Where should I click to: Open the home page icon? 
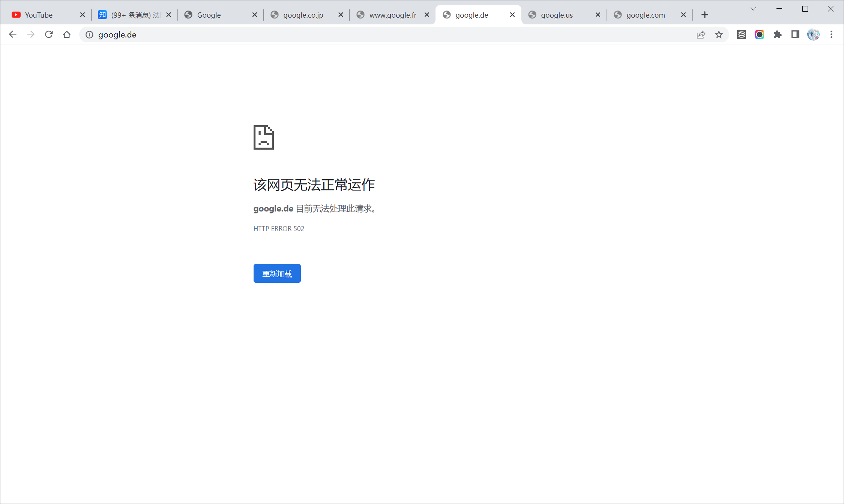pos(67,34)
